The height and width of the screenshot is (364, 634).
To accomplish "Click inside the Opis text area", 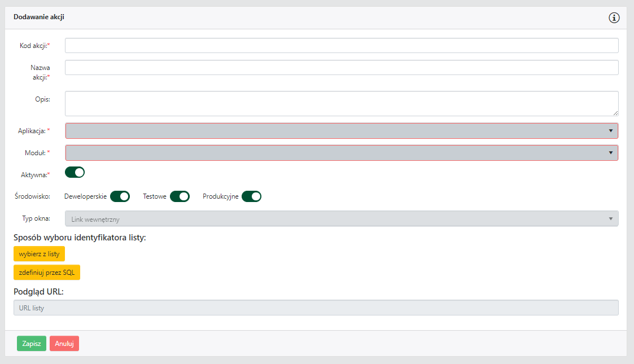I will point(342,103).
